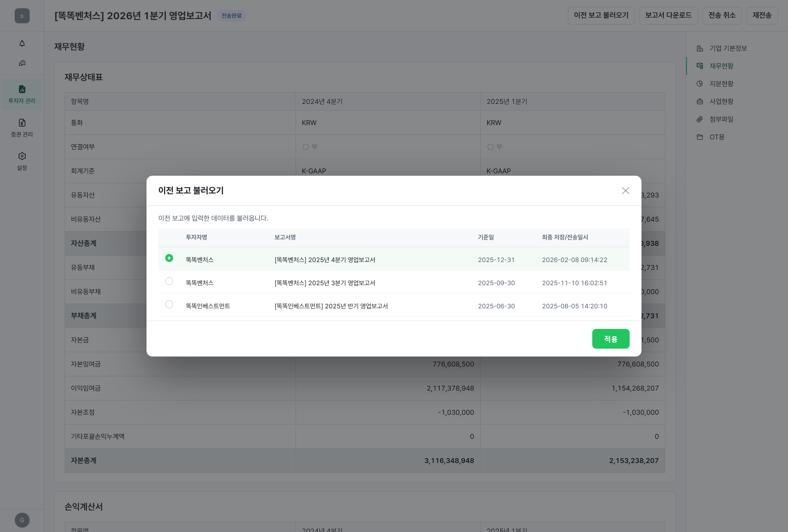This screenshot has height=532, width=788.
Task: Click the 기타포괄손익누계액 row label
Action: pos(98,436)
